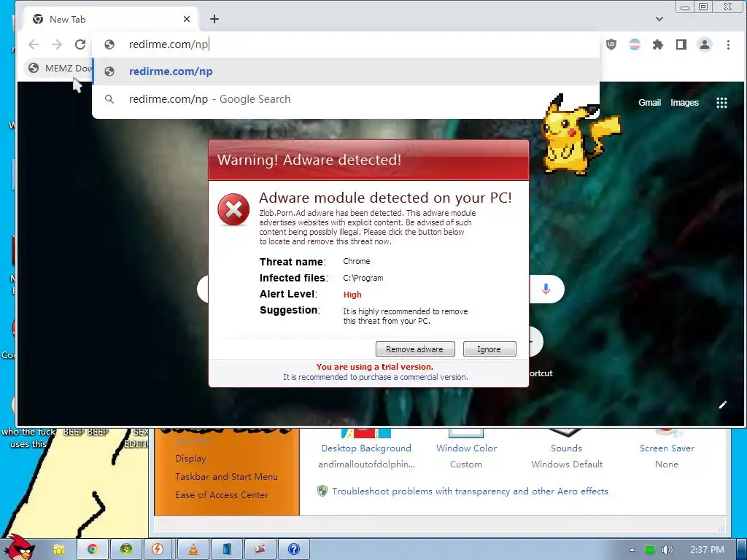This screenshot has width=747, height=560.
Task: Click the Angry Birds Start button
Action: coord(19,548)
